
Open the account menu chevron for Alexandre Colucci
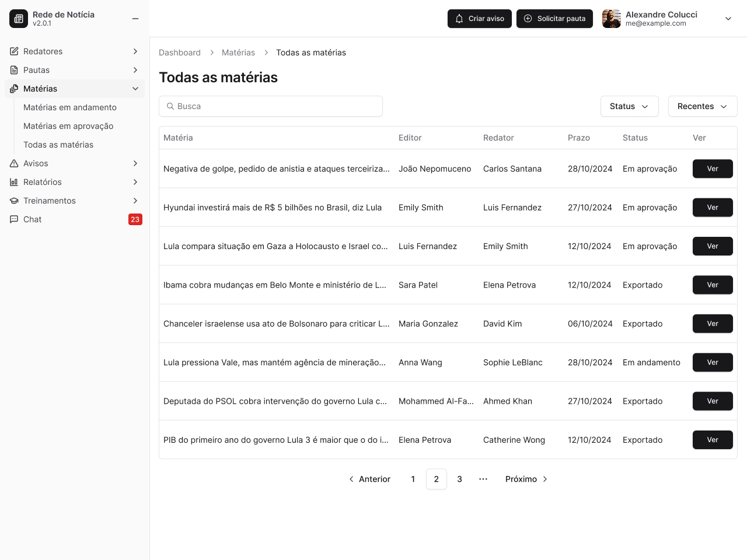click(x=728, y=18)
